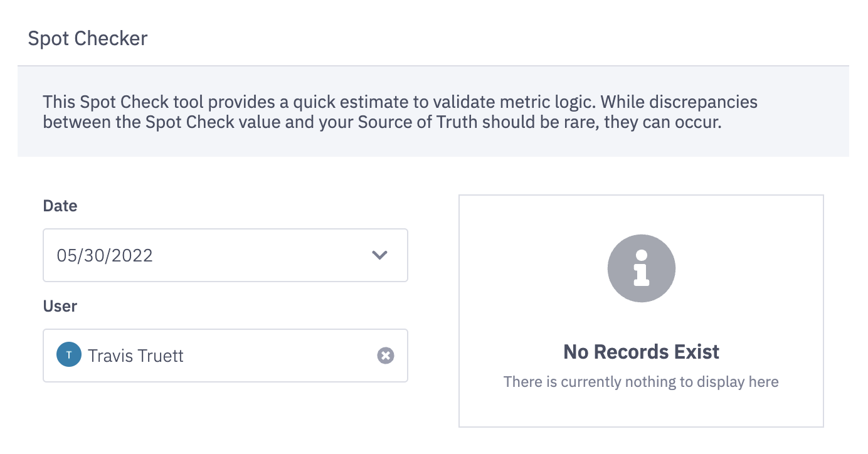Select the Date field label

[x=60, y=206]
